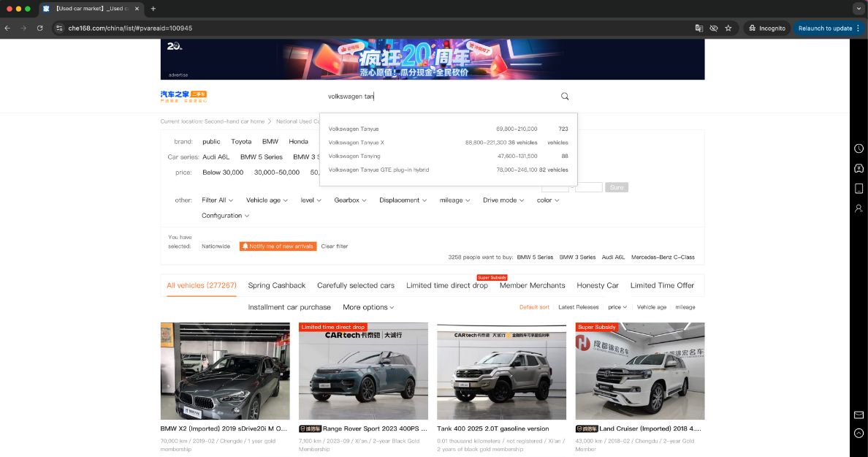The height and width of the screenshot is (457, 868).
Task: Sort by Vehicle age
Action: pyautogui.click(x=652, y=307)
